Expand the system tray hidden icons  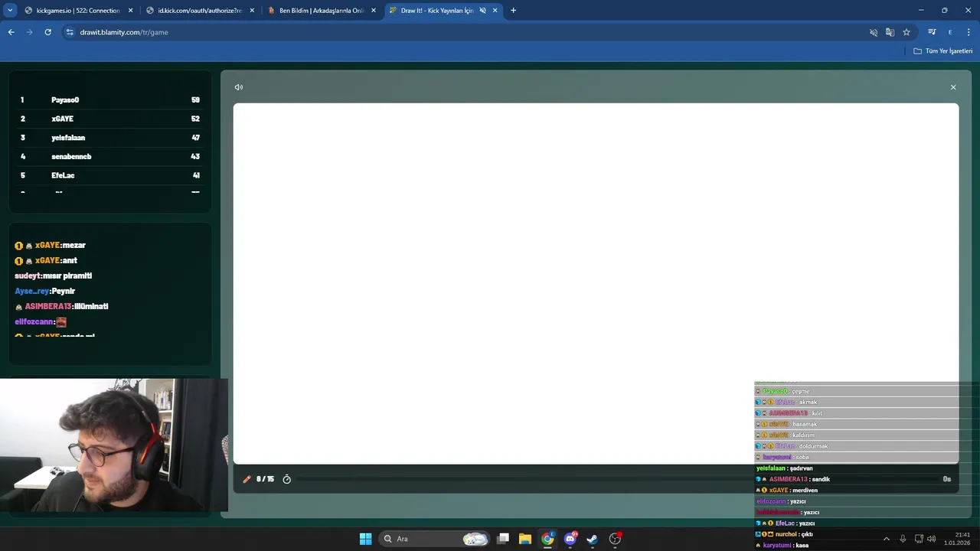point(887,539)
